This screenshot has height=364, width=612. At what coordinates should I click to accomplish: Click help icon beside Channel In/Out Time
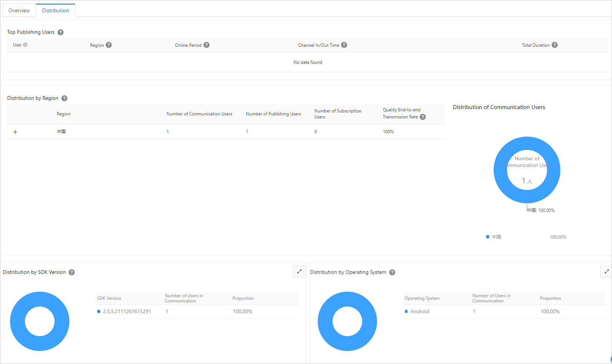point(344,45)
